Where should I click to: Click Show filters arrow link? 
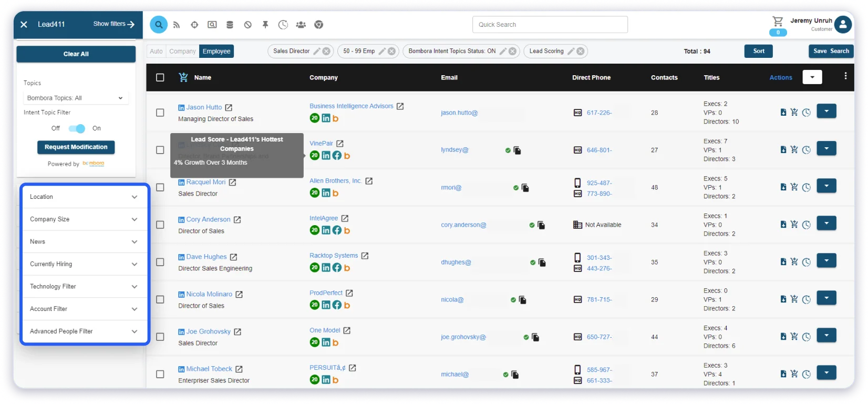114,24
